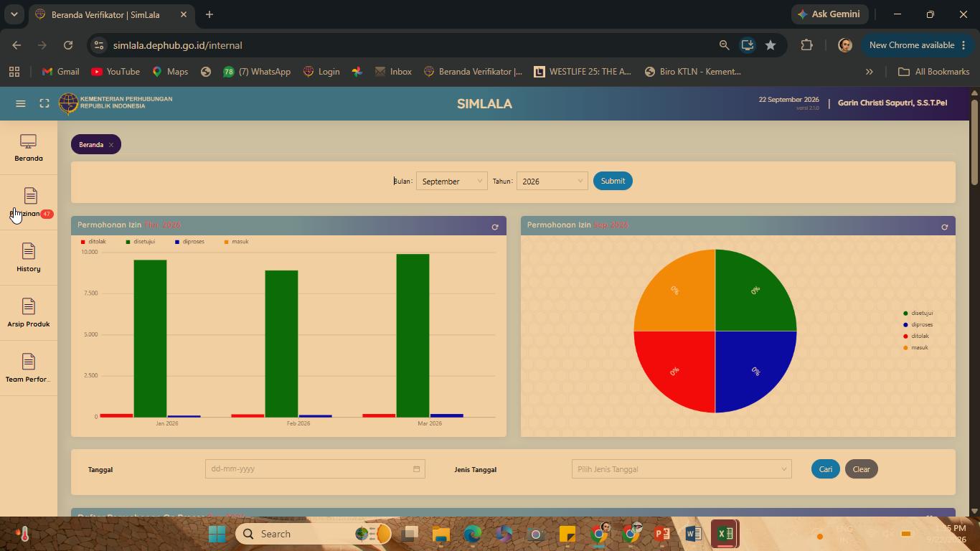Open the Beranda Verifikator bookmark

pos(473,72)
